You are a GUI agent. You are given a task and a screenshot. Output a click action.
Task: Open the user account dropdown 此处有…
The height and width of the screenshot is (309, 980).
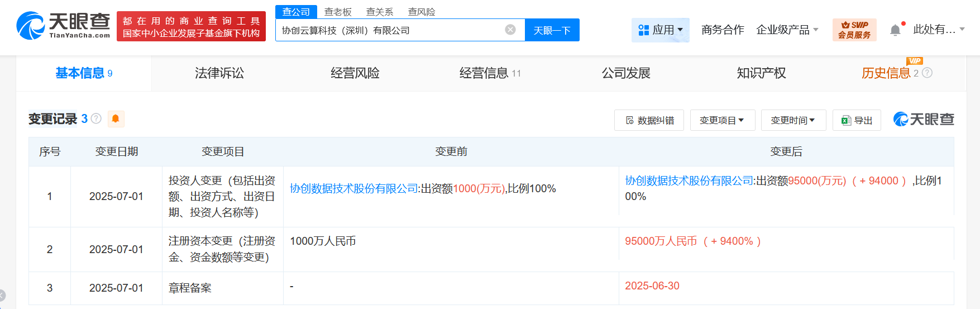click(x=939, y=30)
